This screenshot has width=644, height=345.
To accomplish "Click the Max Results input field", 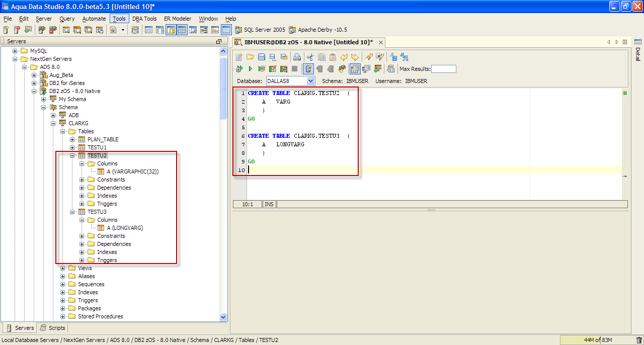I will pyautogui.click(x=443, y=69).
